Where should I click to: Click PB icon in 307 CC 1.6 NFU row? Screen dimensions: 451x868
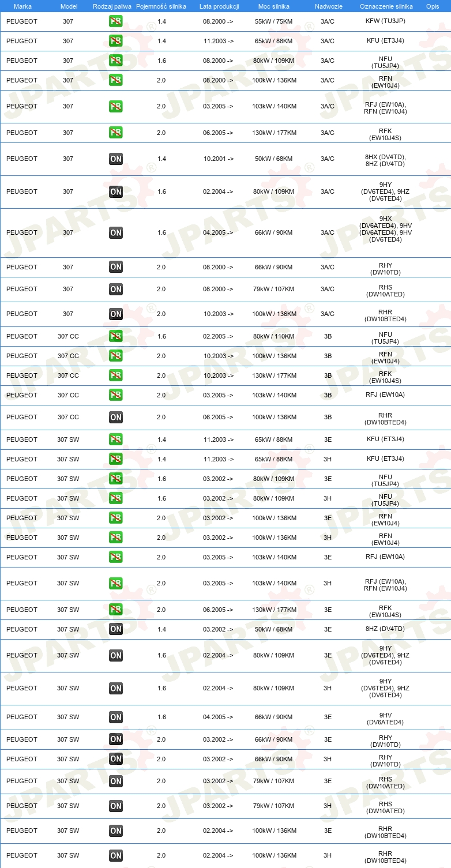point(116,336)
